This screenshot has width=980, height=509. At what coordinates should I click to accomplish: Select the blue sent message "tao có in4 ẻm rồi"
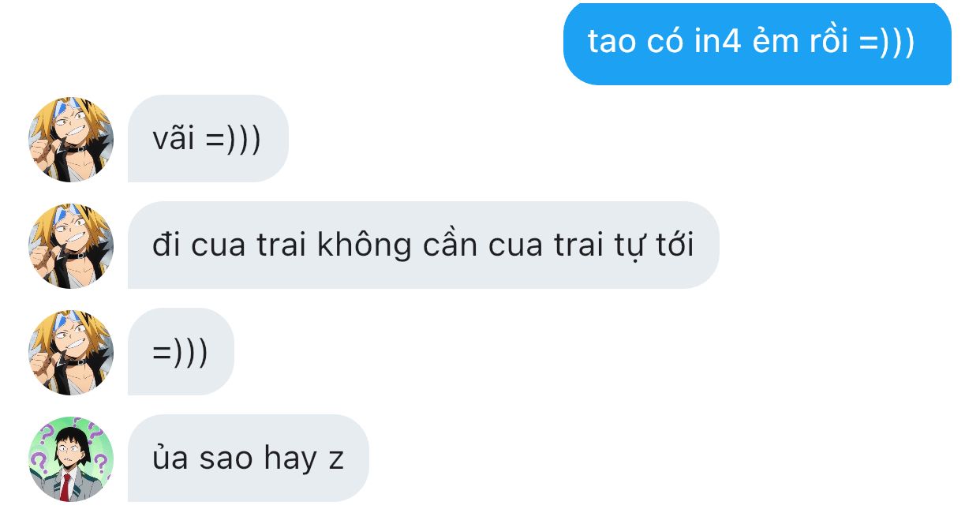[x=757, y=43]
